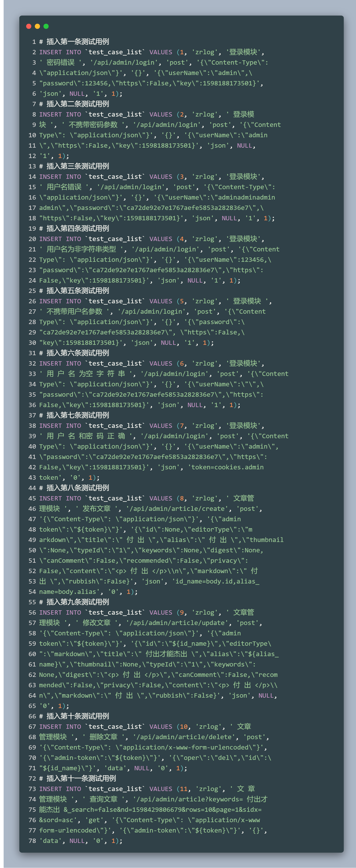Click the text "密码错误"
The width and height of the screenshot is (356, 868).
pyautogui.click(x=60, y=62)
